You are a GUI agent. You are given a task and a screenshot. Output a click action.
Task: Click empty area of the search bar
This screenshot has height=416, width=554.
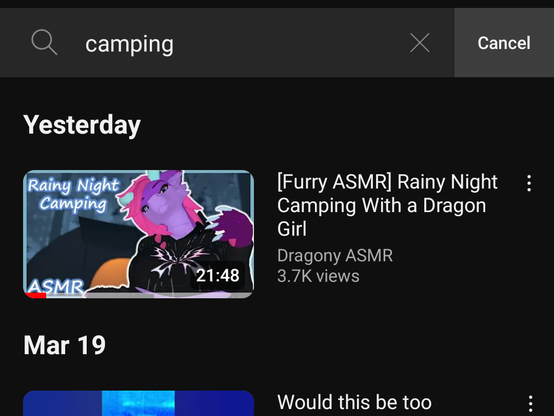coord(290,43)
